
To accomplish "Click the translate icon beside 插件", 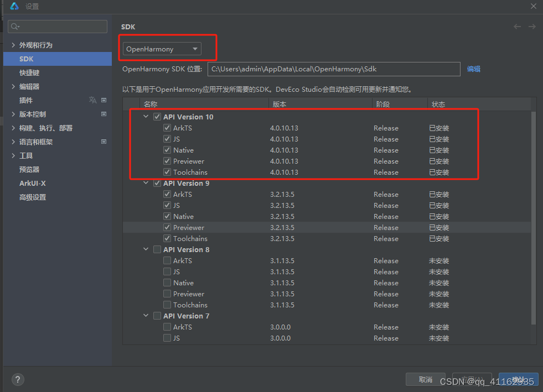I will (92, 100).
